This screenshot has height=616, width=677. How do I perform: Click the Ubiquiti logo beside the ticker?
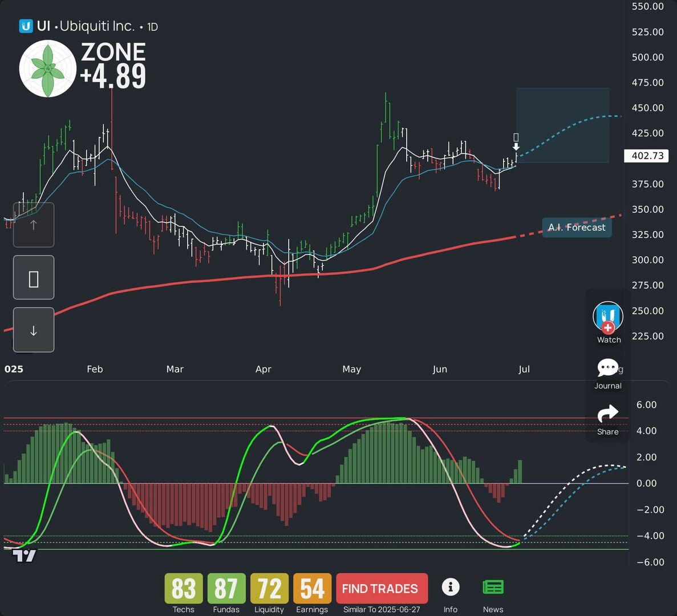26,26
